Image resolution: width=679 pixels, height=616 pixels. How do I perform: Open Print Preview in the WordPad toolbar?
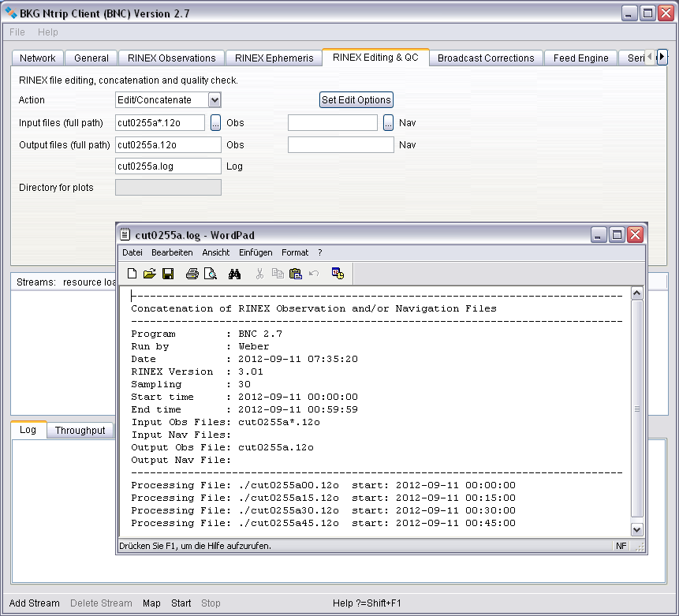[x=210, y=274]
